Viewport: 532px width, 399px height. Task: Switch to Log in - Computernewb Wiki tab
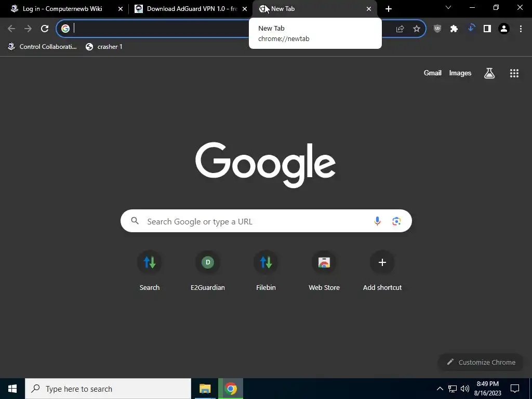[62, 9]
